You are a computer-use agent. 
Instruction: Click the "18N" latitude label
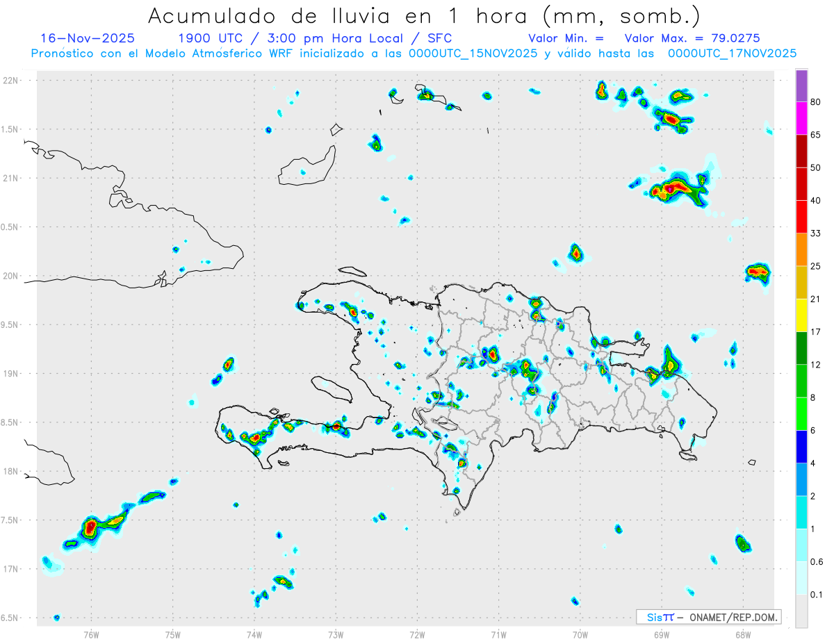pos(12,472)
